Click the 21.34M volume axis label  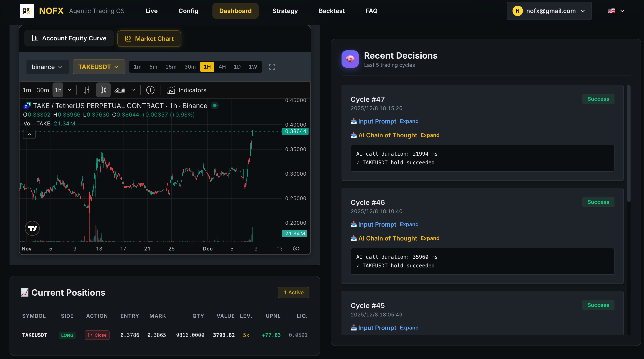coord(295,233)
